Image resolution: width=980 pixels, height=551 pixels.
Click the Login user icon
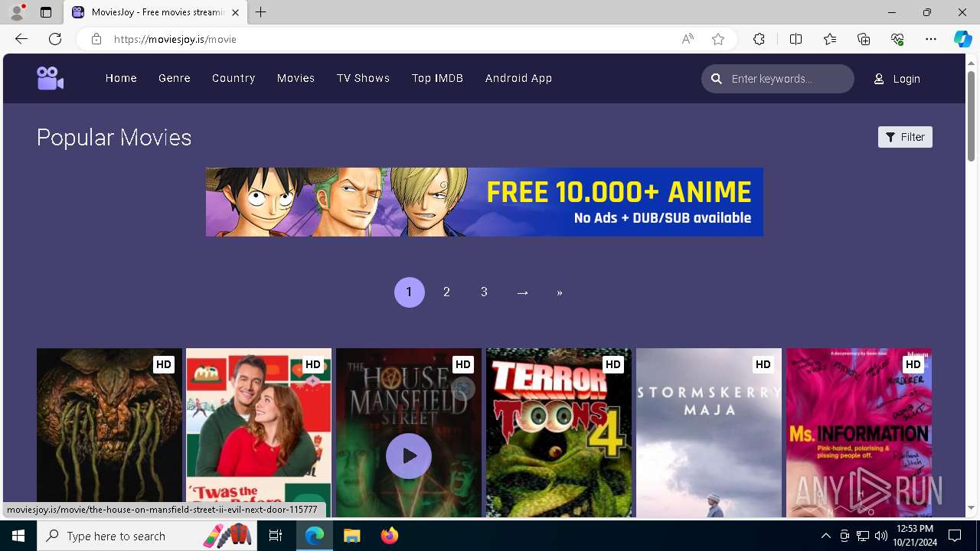pos(879,79)
